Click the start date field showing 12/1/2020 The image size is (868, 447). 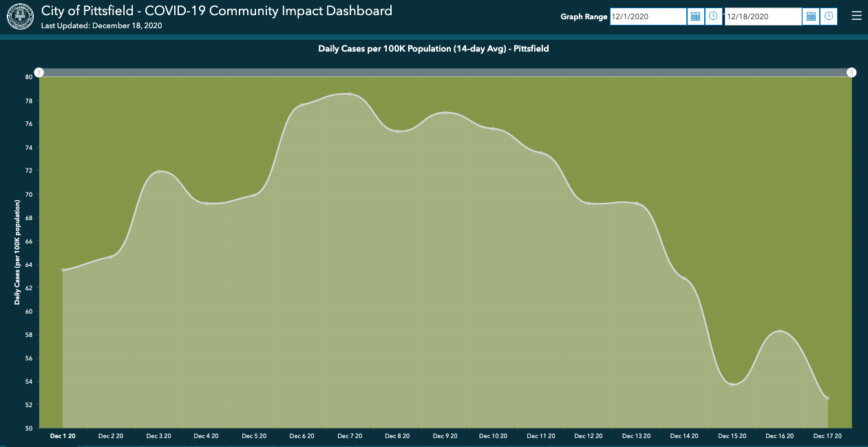(648, 17)
